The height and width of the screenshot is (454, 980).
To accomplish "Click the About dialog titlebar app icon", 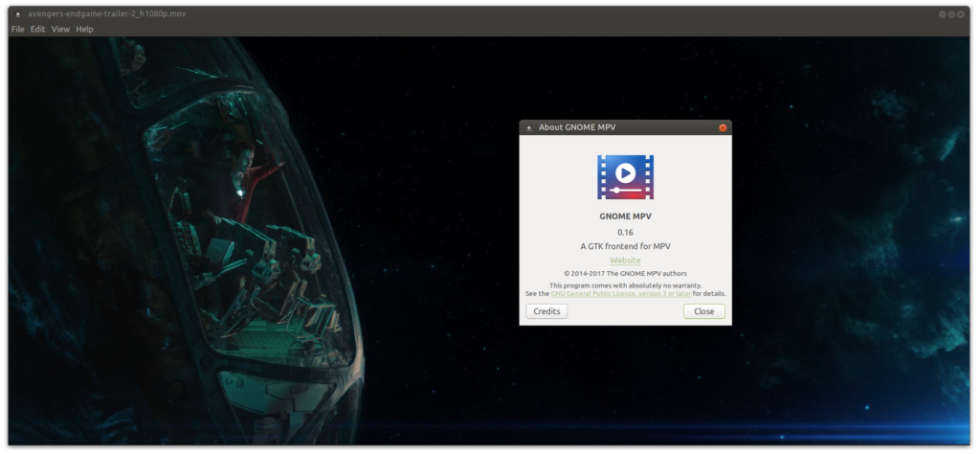I will (x=529, y=127).
